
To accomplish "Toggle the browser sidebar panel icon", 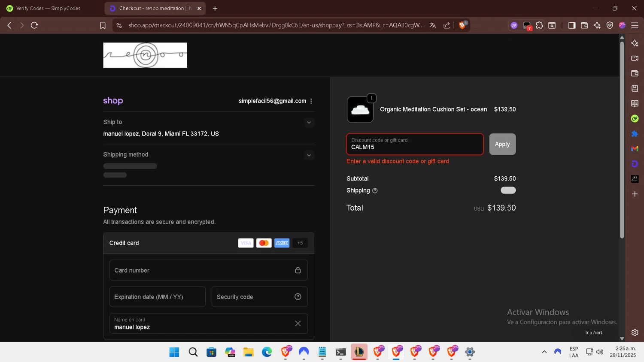I will coord(572,25).
